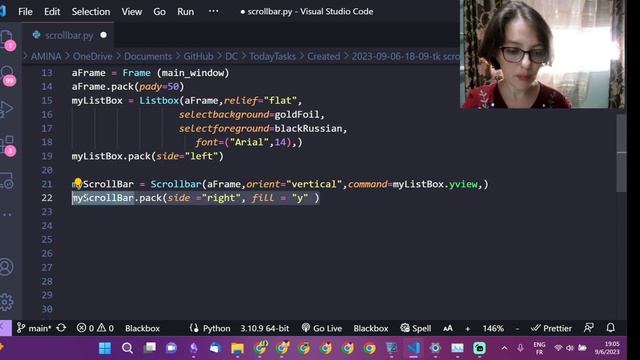Open the Run menu
The image size is (640, 360).
pyautogui.click(x=185, y=11)
